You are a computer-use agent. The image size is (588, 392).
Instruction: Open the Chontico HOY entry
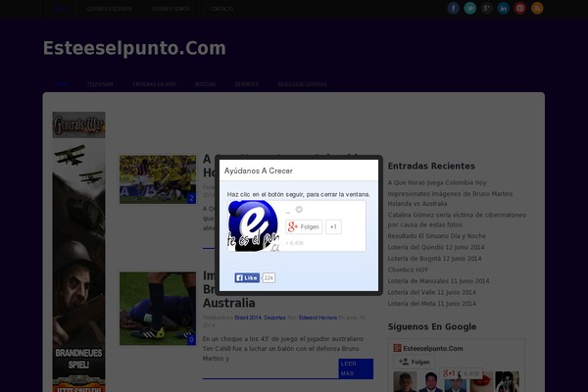[408, 269]
